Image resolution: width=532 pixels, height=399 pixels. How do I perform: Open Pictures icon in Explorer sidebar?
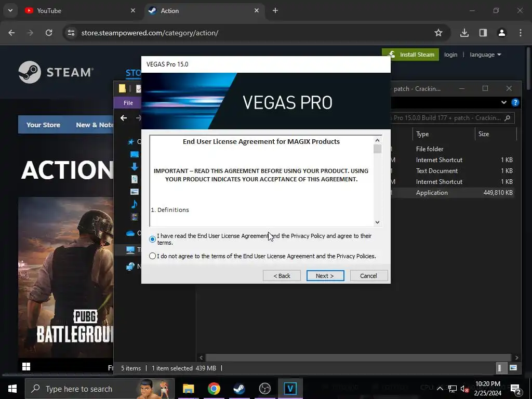pos(135,192)
